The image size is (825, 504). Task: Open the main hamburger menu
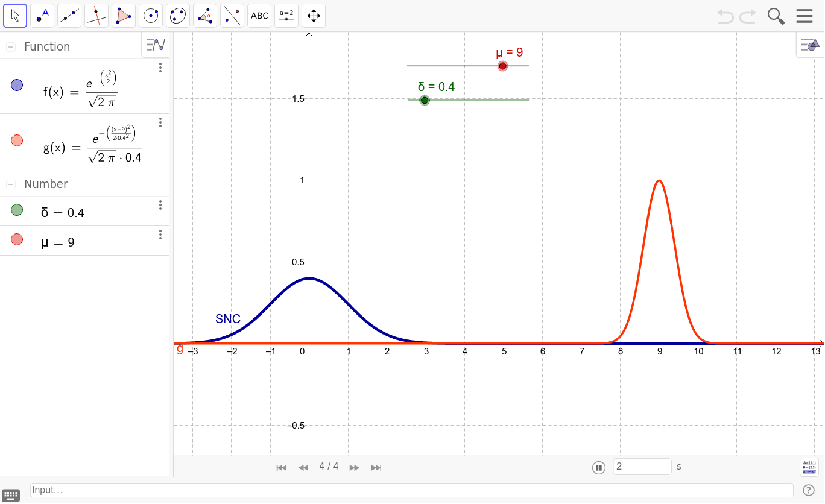pos(804,16)
